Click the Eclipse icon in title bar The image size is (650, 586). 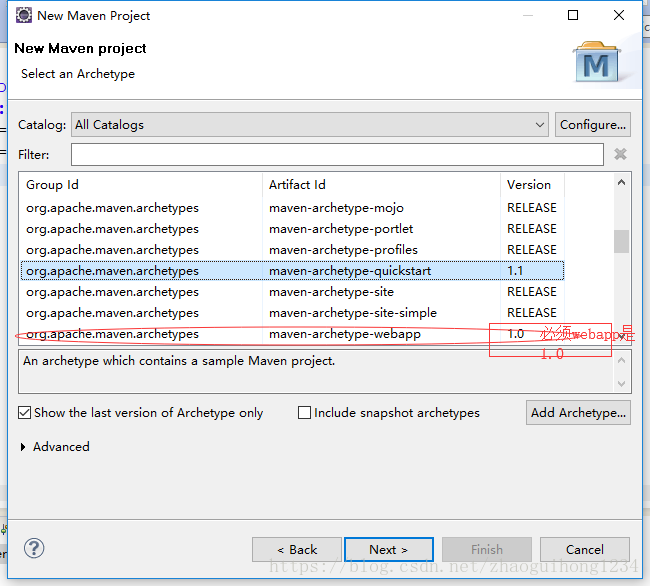click(24, 15)
